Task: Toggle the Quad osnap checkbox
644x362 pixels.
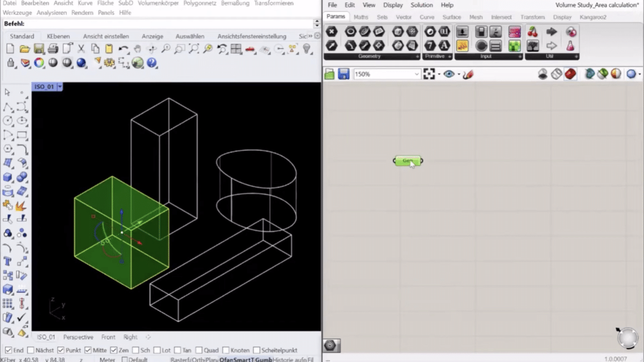Action: pyautogui.click(x=199, y=350)
